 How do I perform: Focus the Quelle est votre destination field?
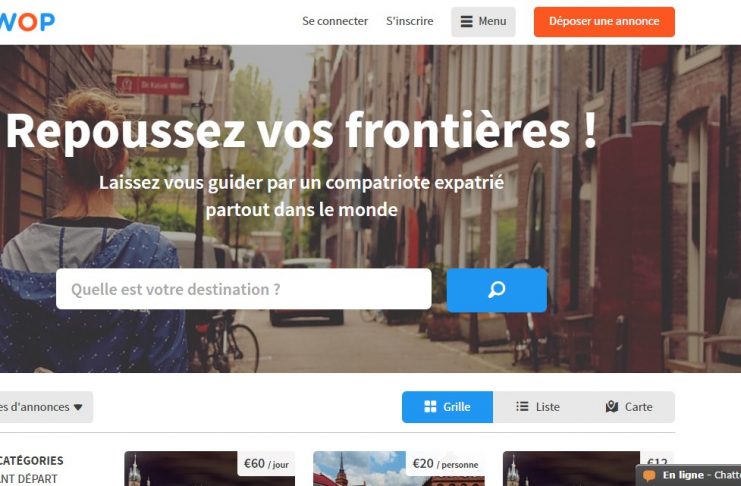pos(243,289)
